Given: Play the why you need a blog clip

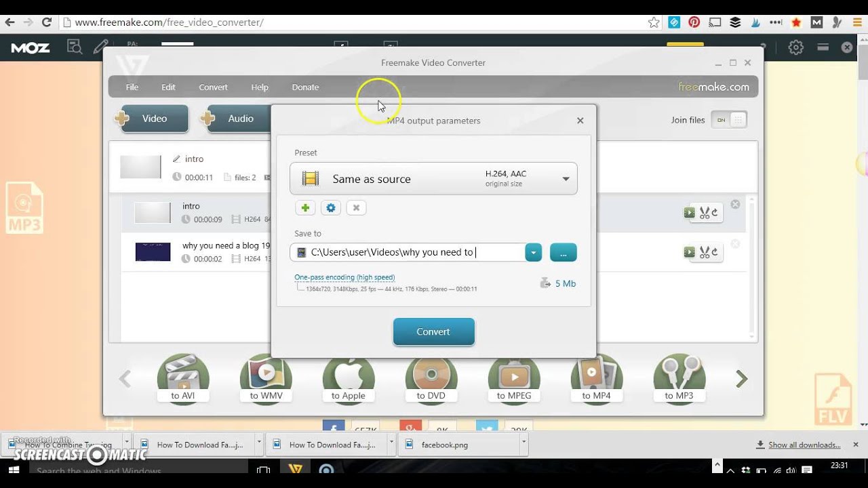Looking at the screenshot, I should pos(689,252).
